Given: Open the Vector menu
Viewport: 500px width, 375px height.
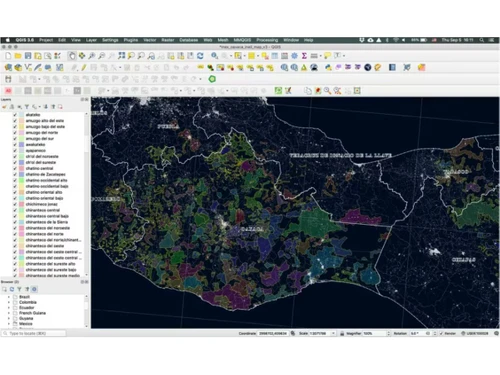Looking at the screenshot, I should [150, 40].
